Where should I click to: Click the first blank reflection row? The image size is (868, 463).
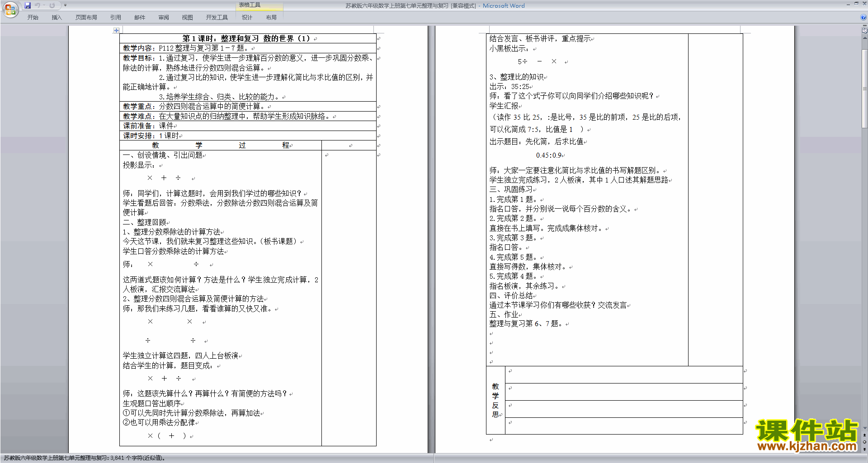(624, 375)
